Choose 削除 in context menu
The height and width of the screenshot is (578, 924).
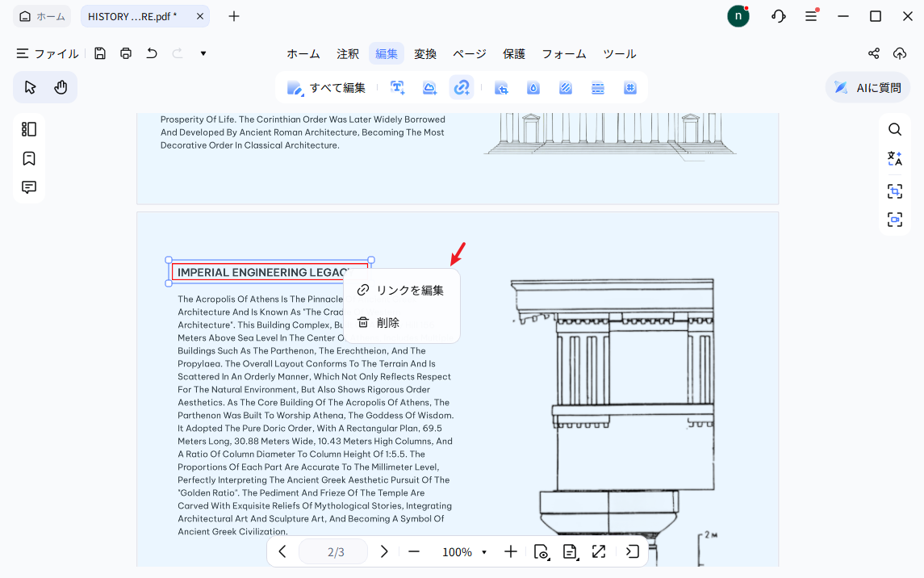click(401, 322)
